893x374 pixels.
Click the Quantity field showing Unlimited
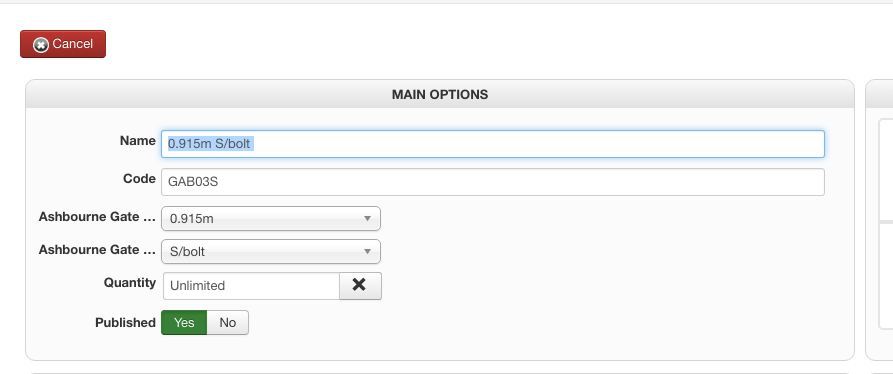(x=251, y=286)
